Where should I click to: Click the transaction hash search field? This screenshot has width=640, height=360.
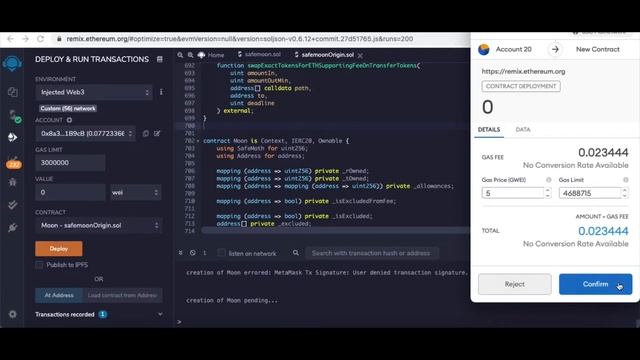(372, 253)
